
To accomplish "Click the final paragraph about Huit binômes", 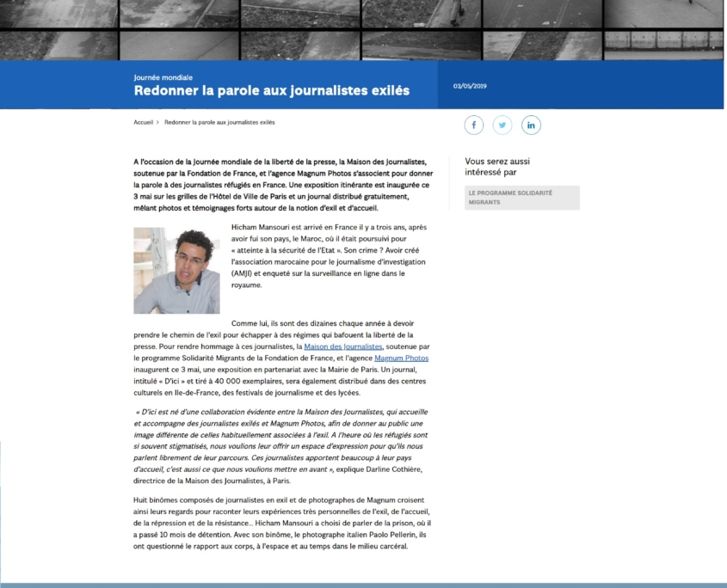I will [281, 523].
